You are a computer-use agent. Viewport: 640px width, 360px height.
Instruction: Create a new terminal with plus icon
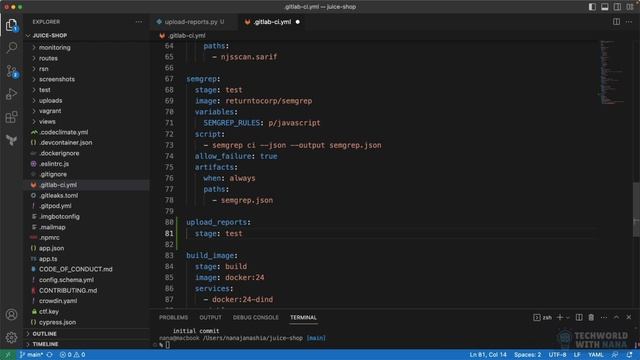pos(560,317)
